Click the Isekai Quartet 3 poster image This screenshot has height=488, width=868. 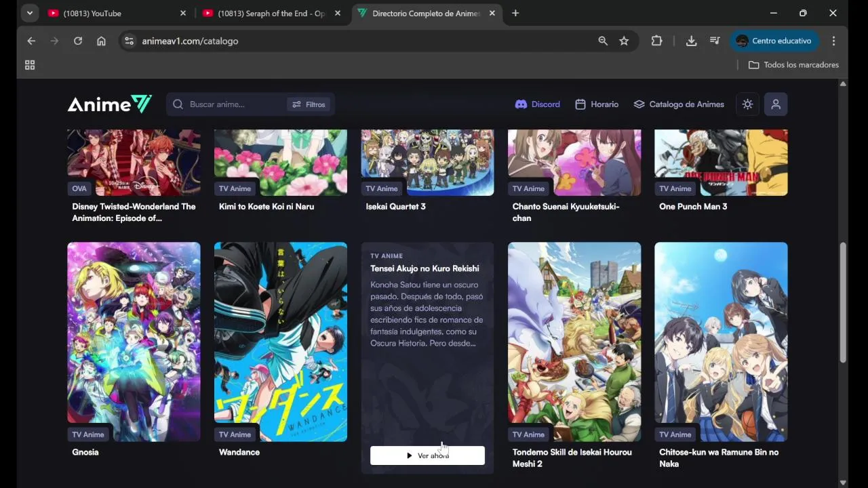click(427, 163)
